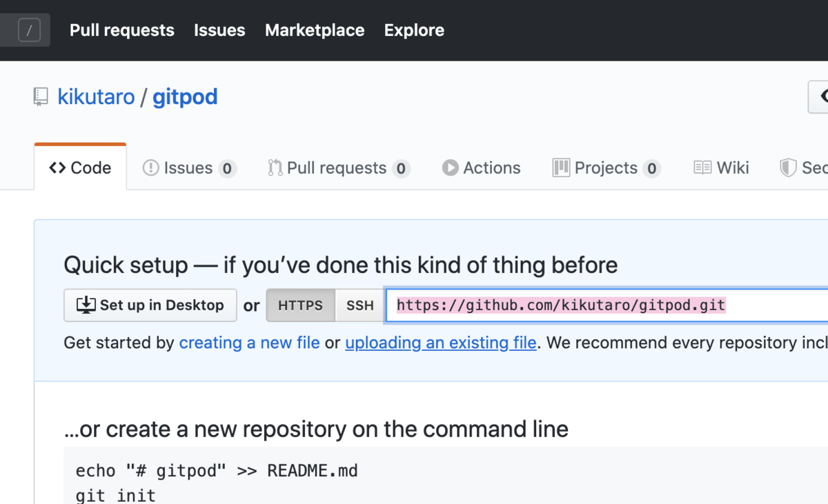The width and height of the screenshot is (828, 504).
Task: Open the Projects tab
Action: coord(607,168)
